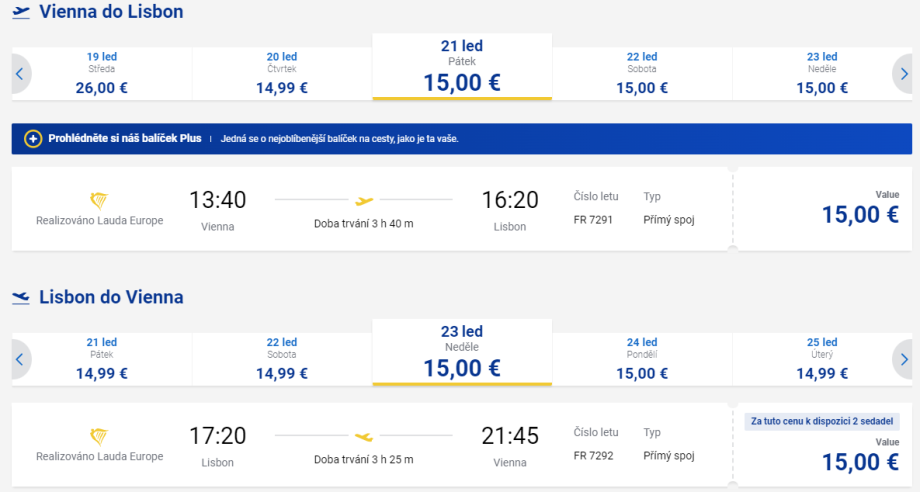920x492 pixels.
Task: Click the departing plane icon beside Vienna do Lisbon
Action: [21, 13]
